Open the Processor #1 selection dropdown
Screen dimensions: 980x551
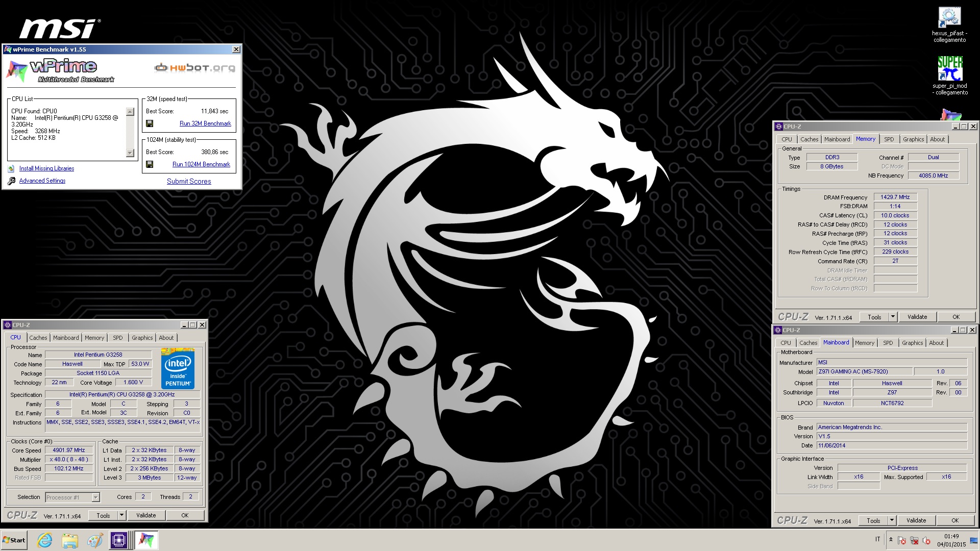point(95,497)
